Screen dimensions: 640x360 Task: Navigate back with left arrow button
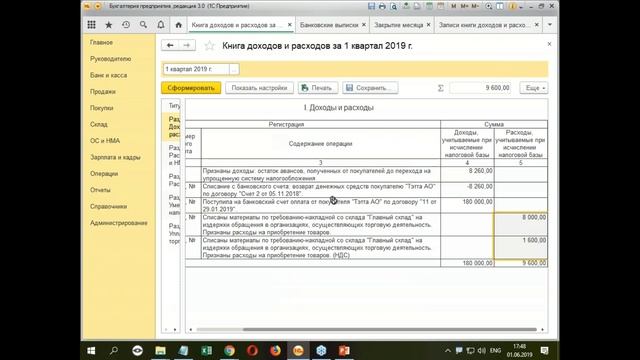(170, 45)
